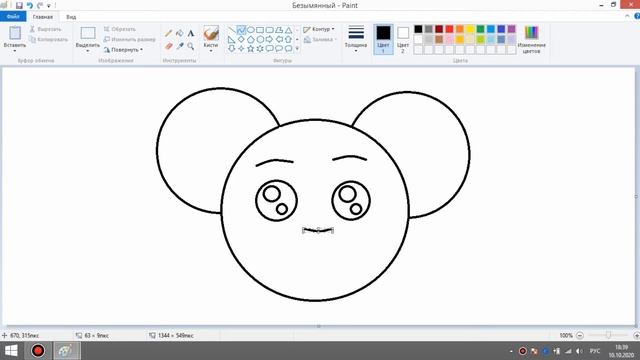Pick the red color swatch
Image resolution: width=640 pixels, height=360 pixels.
pyautogui.click(x=449, y=29)
